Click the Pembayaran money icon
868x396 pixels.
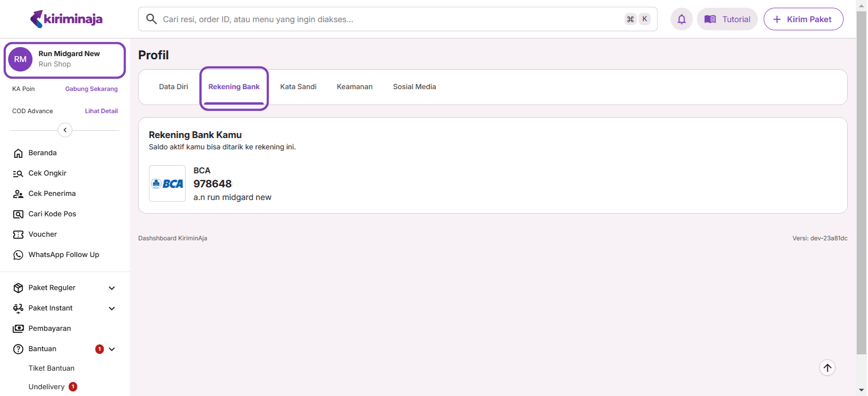[x=18, y=329]
